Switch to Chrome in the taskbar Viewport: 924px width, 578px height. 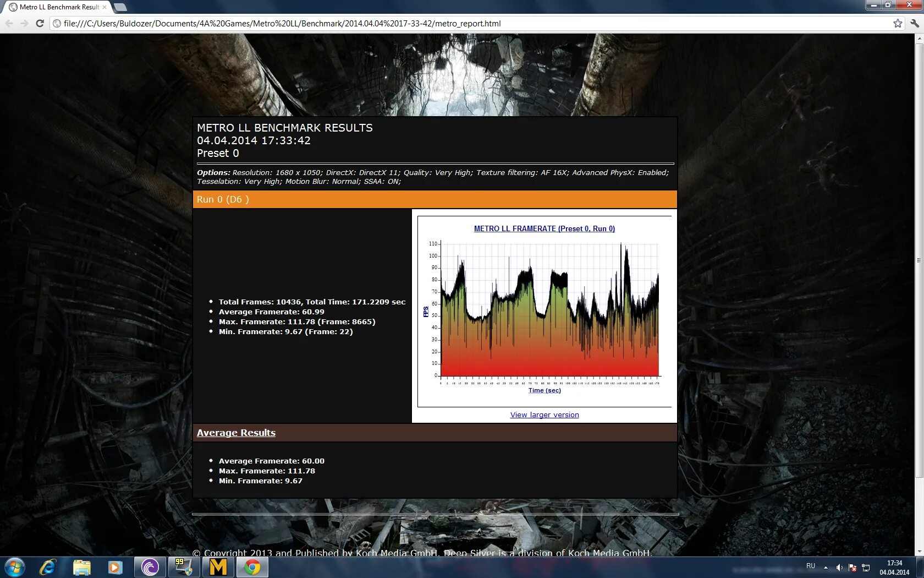252,567
